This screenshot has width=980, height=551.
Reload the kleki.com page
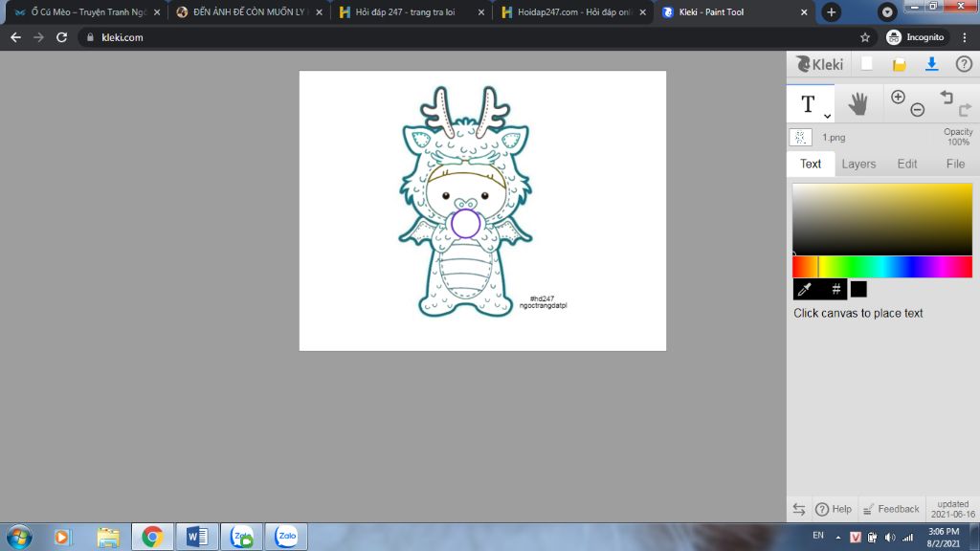point(61,37)
